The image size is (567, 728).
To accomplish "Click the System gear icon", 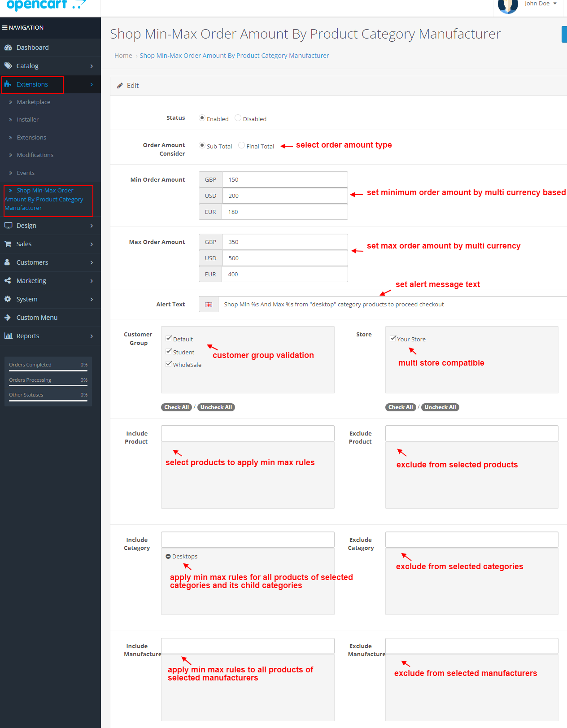I will pyautogui.click(x=8, y=299).
